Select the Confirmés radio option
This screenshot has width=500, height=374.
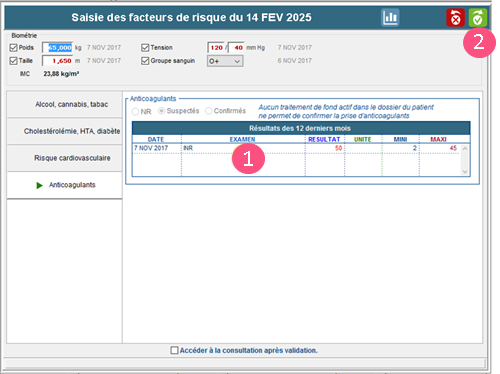pos(209,111)
